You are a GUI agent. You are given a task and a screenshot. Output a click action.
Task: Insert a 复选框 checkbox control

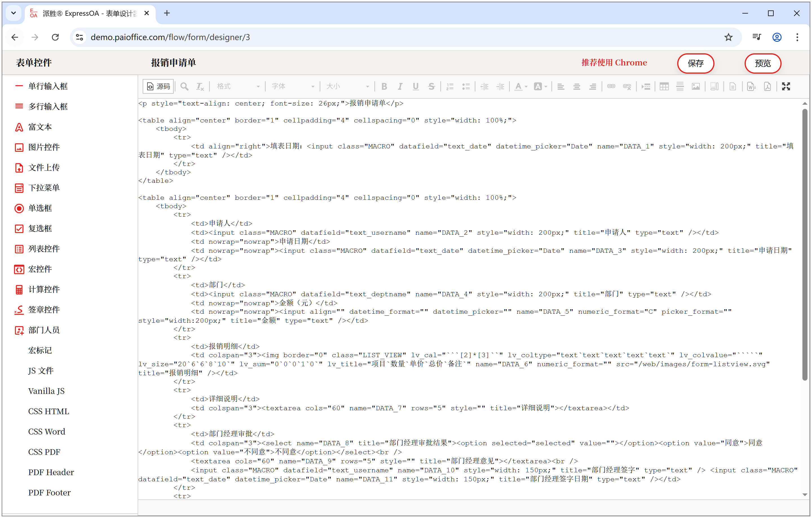pyautogui.click(x=39, y=229)
